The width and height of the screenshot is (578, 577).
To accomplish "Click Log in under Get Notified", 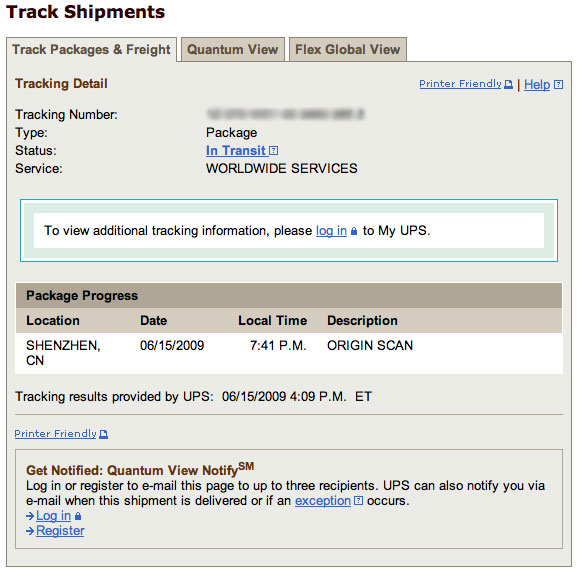I will [53, 516].
